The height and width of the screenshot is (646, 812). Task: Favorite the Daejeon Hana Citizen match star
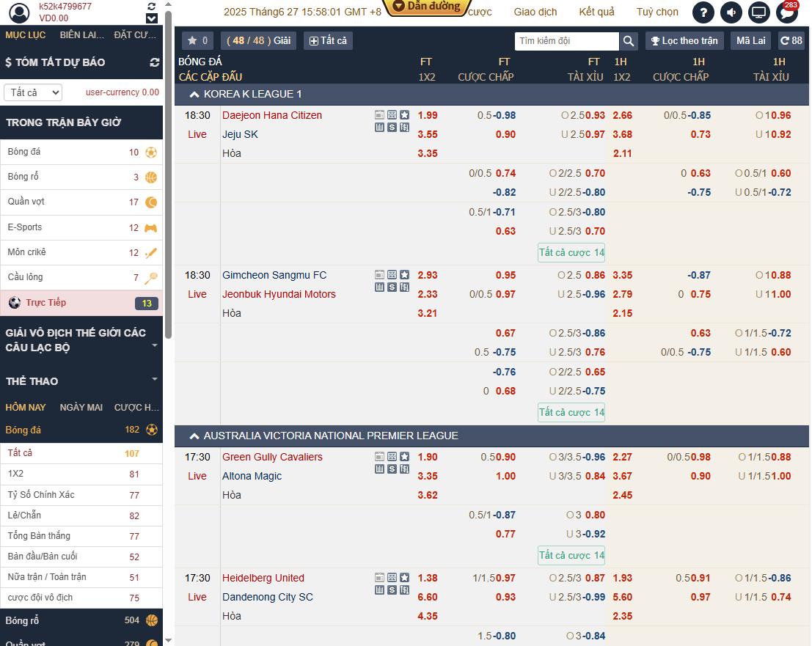coord(404,115)
